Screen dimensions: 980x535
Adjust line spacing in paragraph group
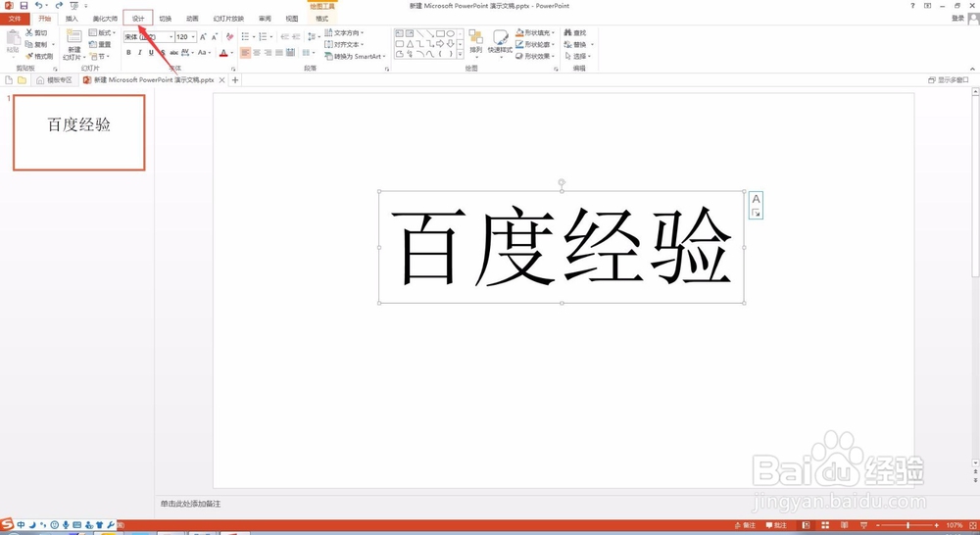click(313, 37)
